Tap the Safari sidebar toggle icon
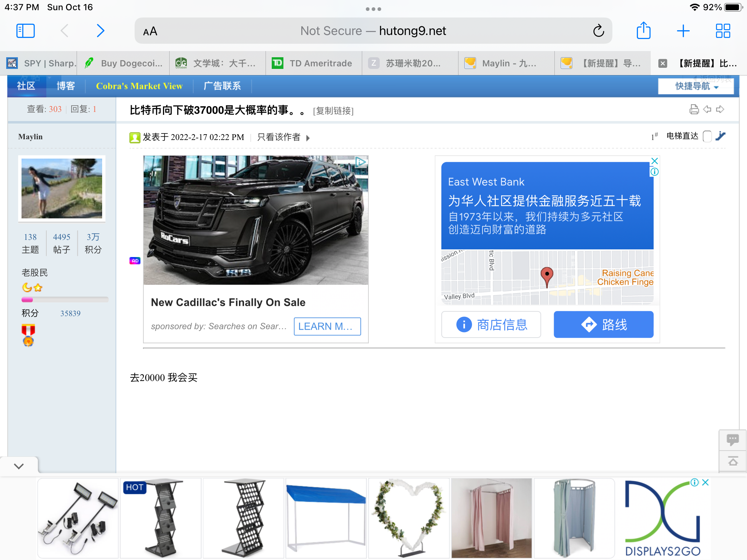 (26, 31)
